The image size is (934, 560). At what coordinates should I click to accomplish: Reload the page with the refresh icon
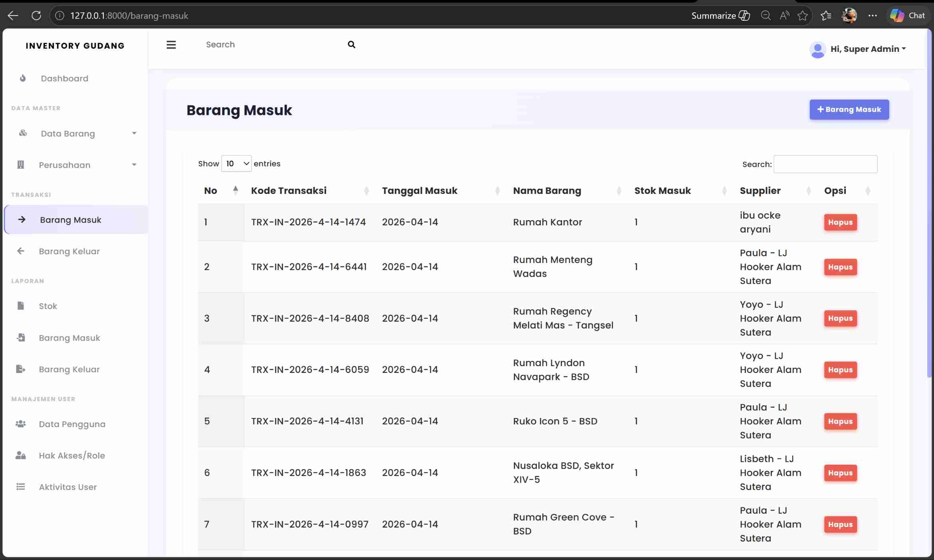click(36, 16)
